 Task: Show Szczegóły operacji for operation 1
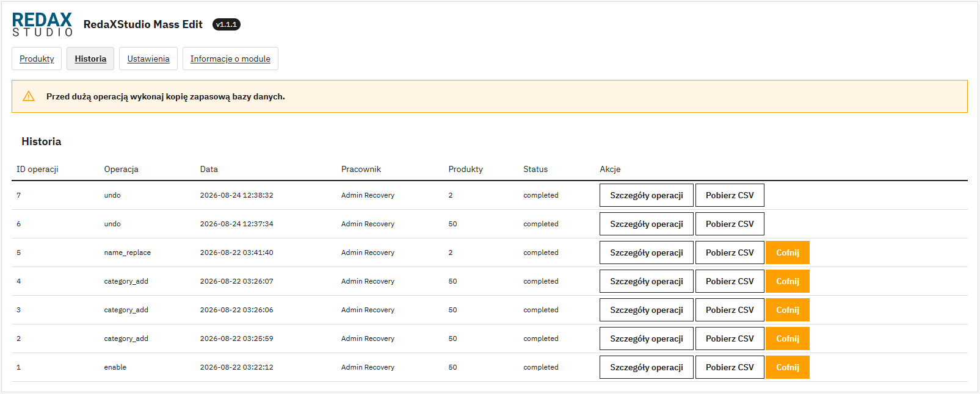click(647, 367)
